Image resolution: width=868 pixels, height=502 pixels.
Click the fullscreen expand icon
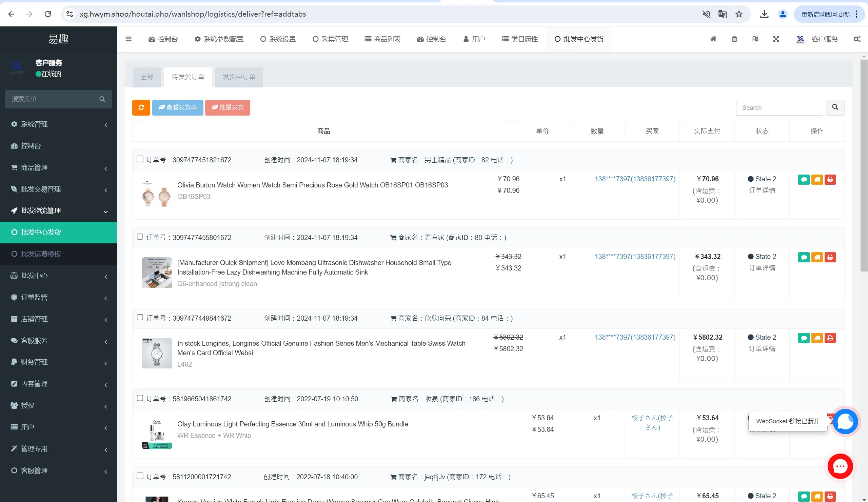pos(776,39)
